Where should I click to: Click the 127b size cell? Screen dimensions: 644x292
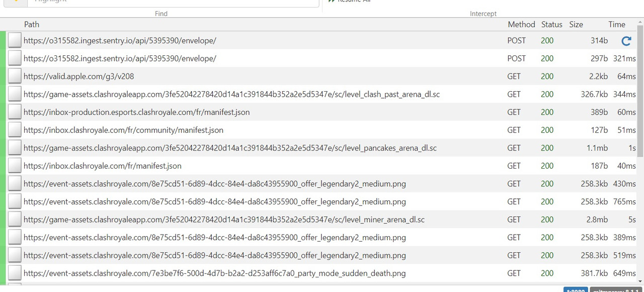click(x=600, y=130)
